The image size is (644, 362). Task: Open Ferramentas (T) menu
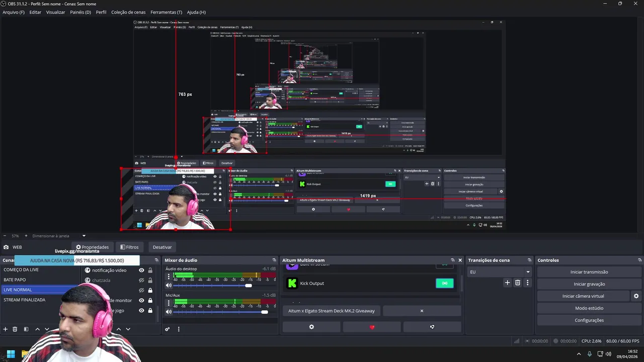(167, 12)
